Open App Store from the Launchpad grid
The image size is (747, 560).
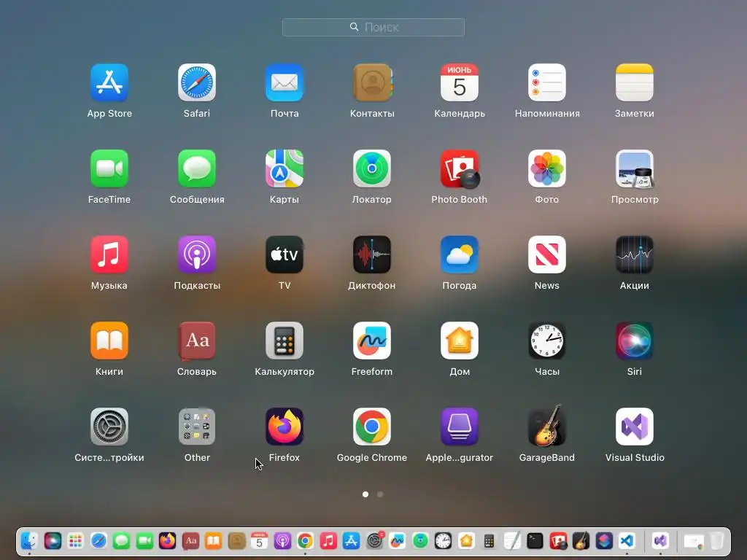click(109, 83)
